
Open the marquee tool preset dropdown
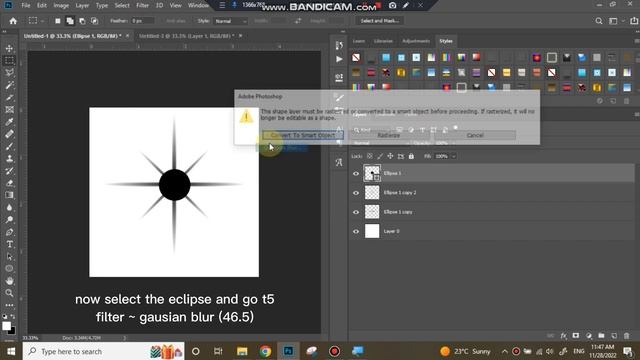point(36,21)
